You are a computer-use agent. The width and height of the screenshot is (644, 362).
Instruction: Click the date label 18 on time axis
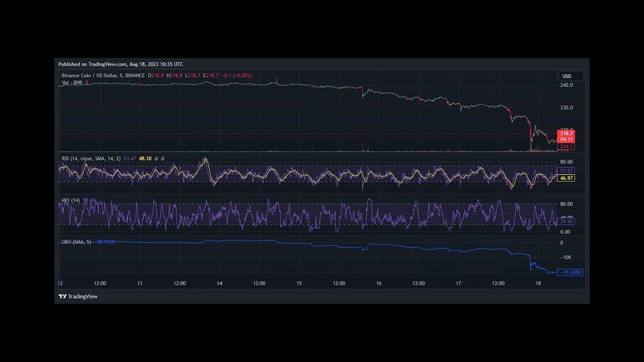(538, 284)
